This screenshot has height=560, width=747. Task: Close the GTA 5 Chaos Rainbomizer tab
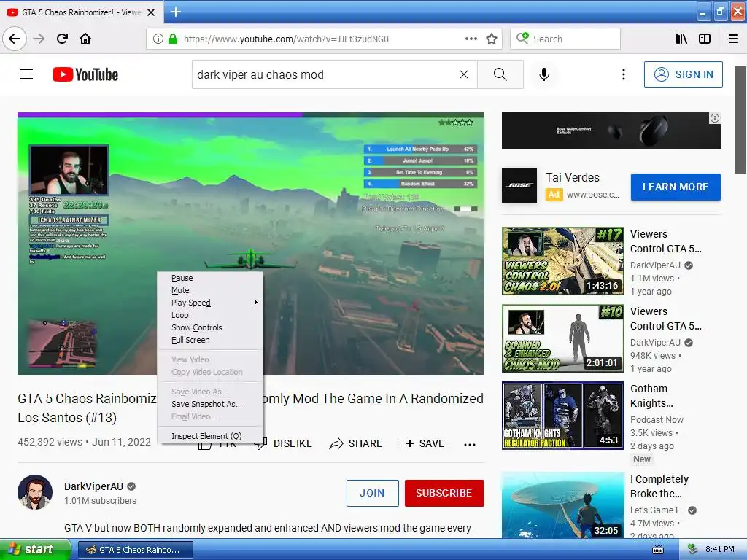click(x=151, y=12)
